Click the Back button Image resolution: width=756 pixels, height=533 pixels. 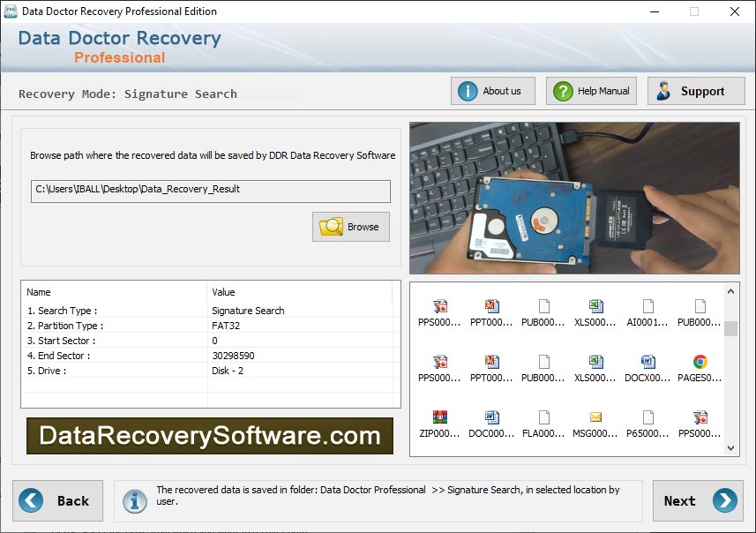57,500
